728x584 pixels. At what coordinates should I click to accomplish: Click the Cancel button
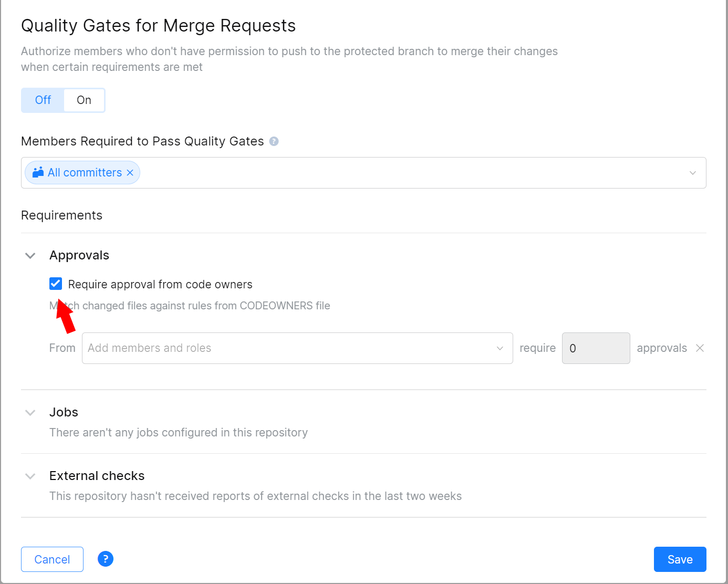tap(52, 559)
